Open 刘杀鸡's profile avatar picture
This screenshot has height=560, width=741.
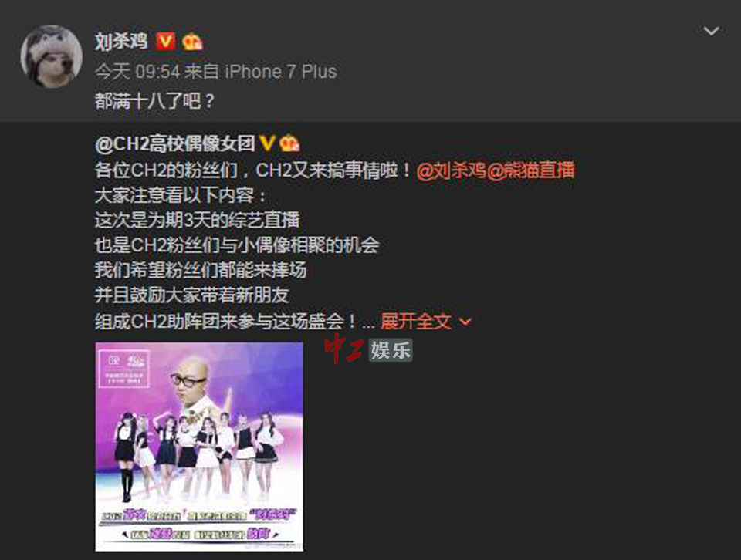pyautogui.click(x=52, y=56)
